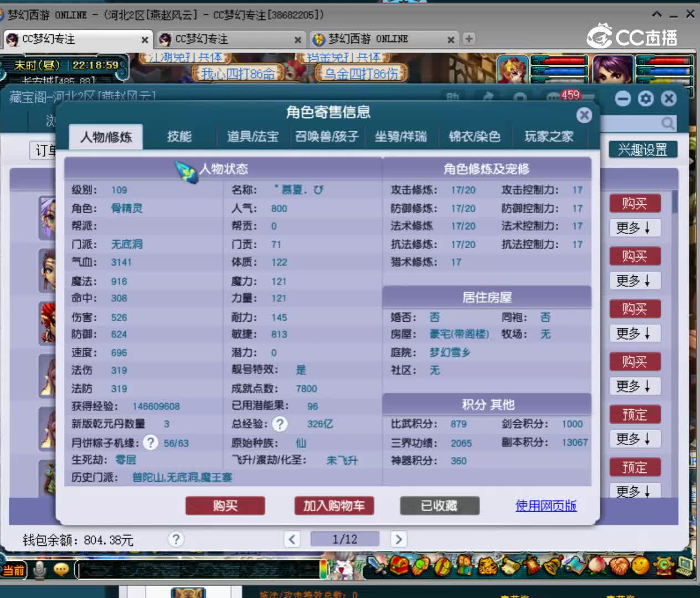700x598 pixels.
Task: Click the upper 预定 button in right list
Action: tap(635, 414)
